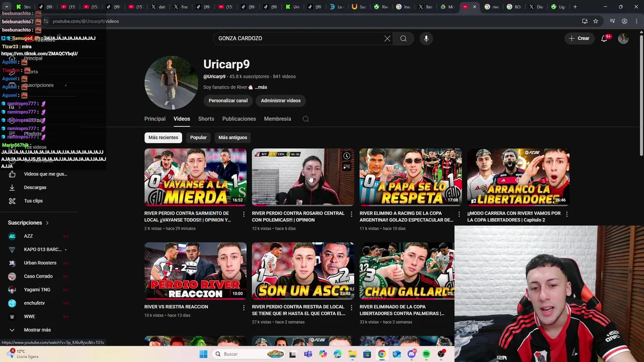644x362 pixels.
Task: Switch to the Shorts tab
Action: pos(206,119)
